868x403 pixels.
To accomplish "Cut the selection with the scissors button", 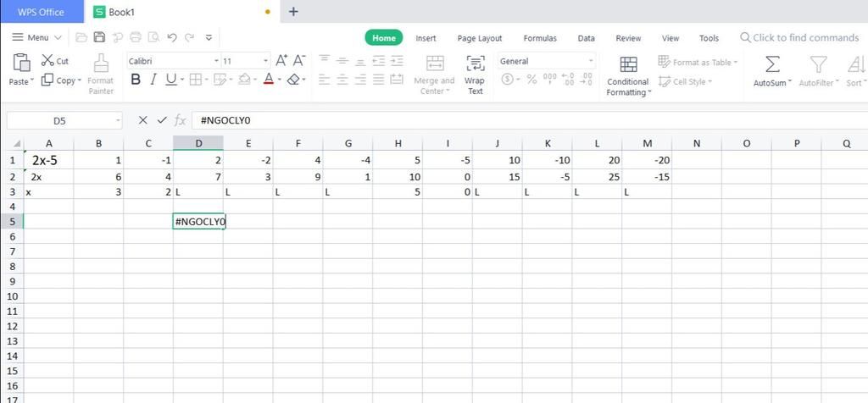I will [55, 61].
